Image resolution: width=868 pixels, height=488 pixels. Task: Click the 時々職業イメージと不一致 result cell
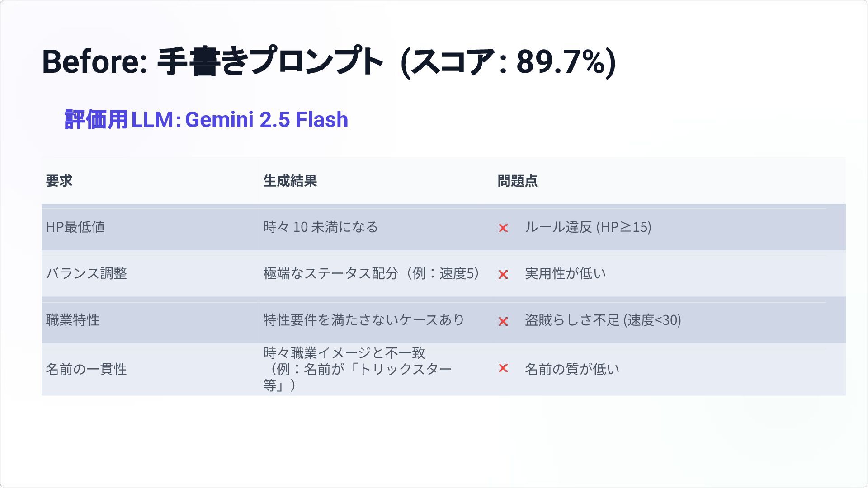pos(357,369)
